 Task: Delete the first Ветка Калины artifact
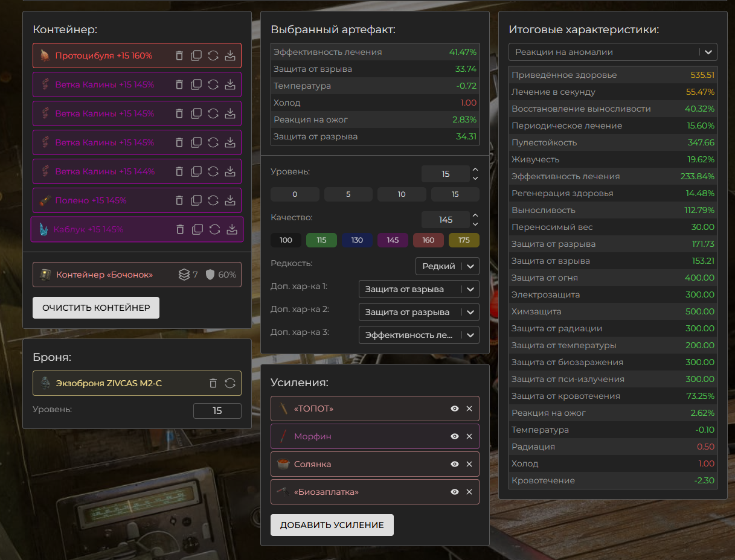179,84
